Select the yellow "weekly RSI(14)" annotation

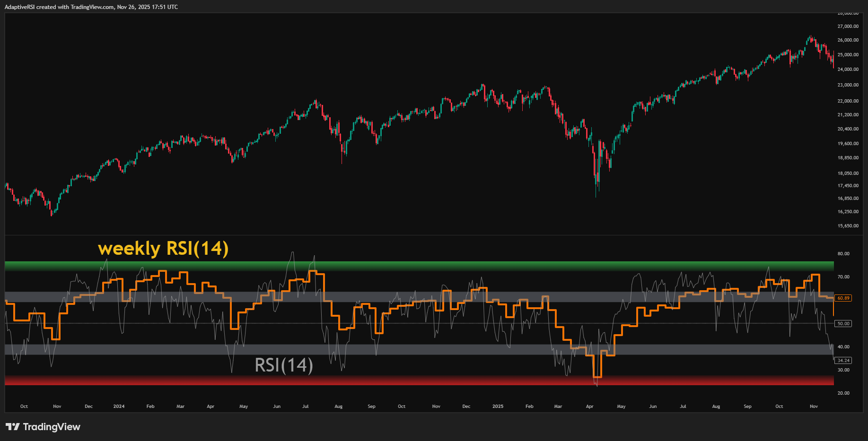click(163, 248)
